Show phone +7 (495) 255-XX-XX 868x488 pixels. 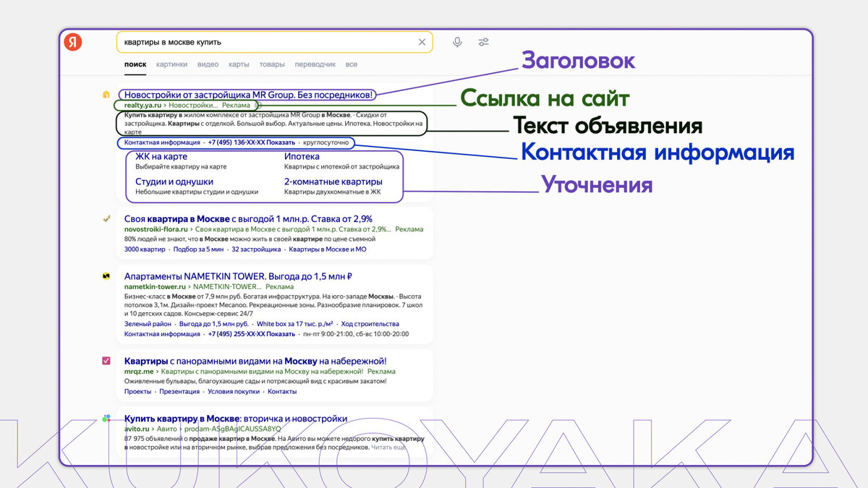252,334
